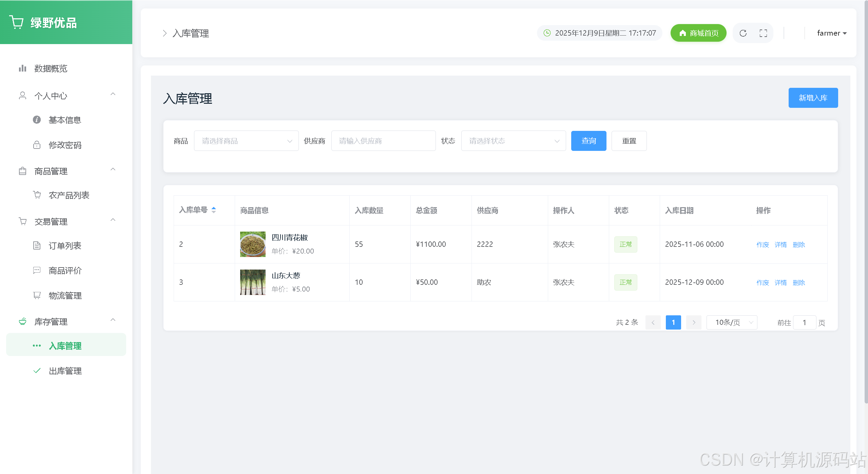Click the clock icon beside date
The width and height of the screenshot is (868, 474).
coord(547,33)
